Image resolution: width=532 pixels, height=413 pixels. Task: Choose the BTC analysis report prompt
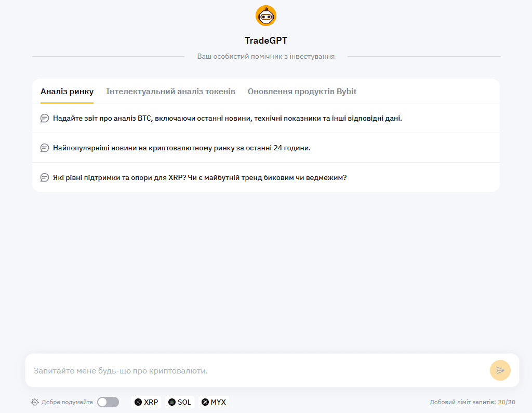(265, 118)
